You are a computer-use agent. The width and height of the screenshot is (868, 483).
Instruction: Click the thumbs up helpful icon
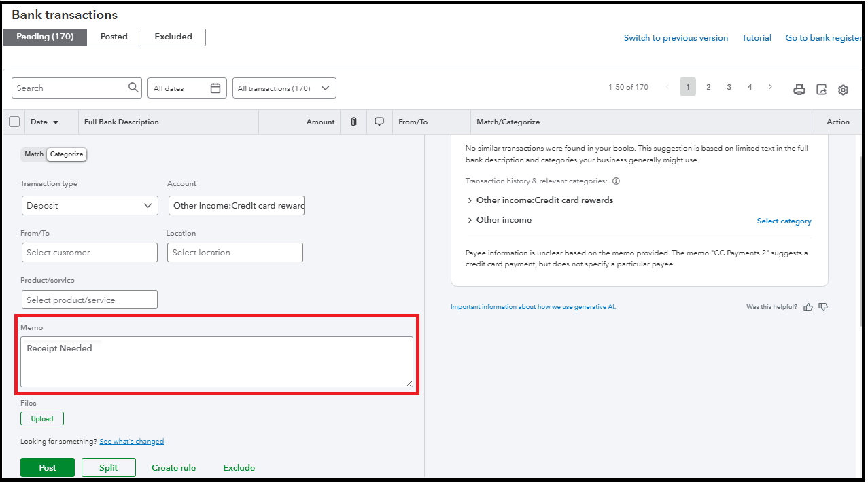tap(808, 307)
